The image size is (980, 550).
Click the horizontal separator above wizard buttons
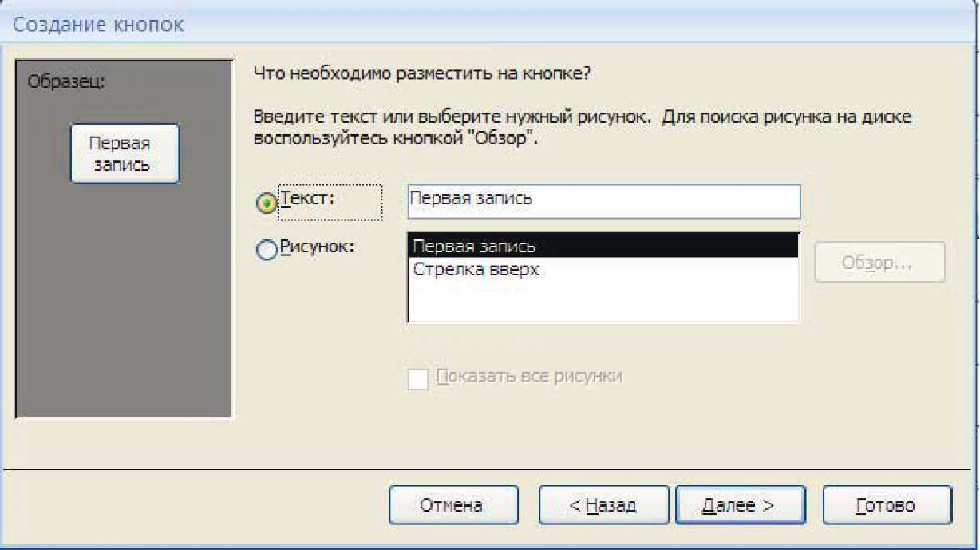click(490, 467)
